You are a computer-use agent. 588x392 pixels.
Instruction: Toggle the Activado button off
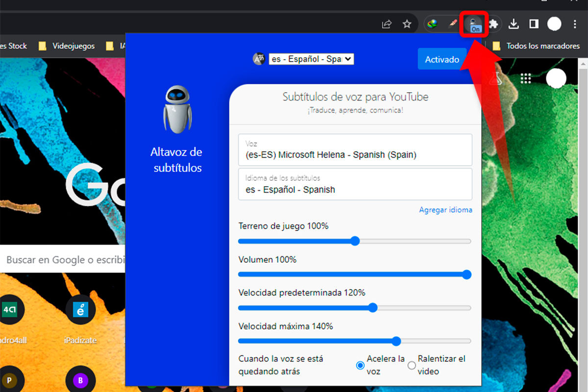442,59
